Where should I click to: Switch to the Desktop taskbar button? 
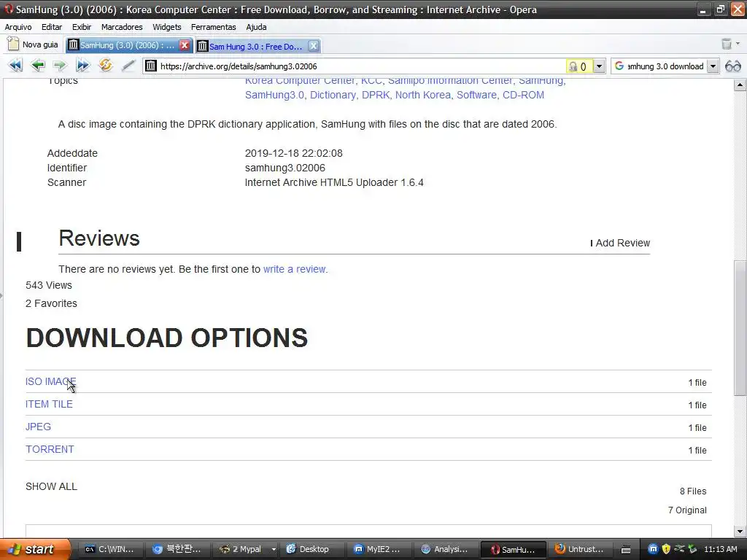tap(308, 549)
